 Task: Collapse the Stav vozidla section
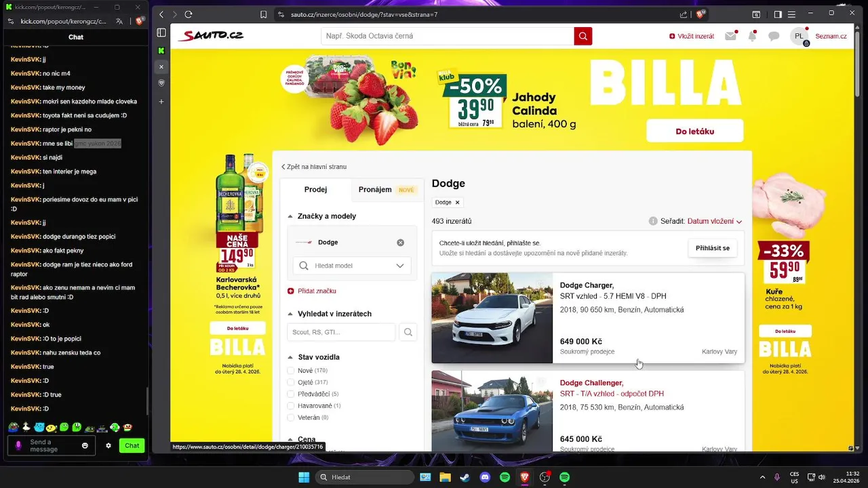point(290,357)
